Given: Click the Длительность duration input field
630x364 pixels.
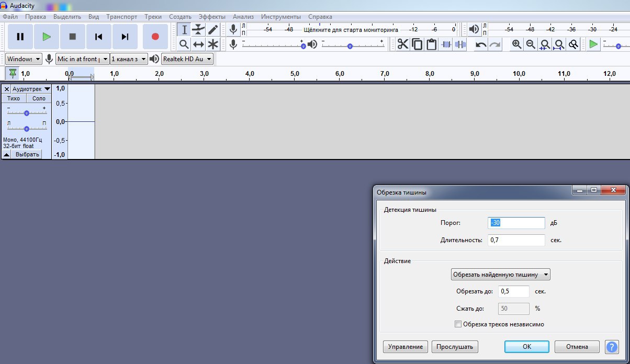Looking at the screenshot, I should pyautogui.click(x=516, y=240).
